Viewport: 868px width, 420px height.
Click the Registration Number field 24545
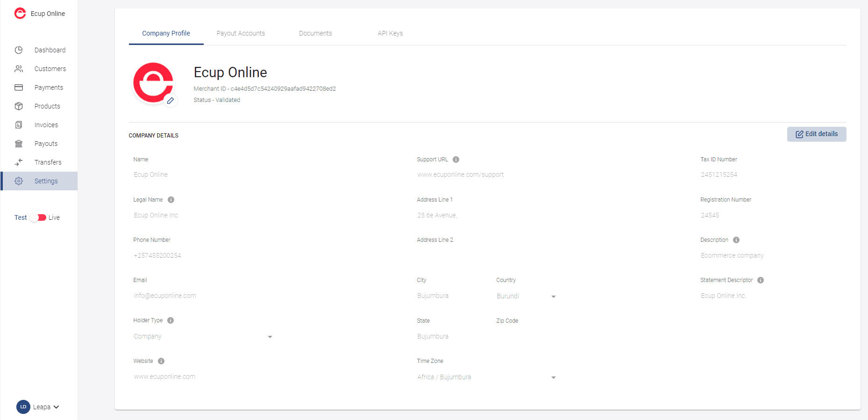point(770,215)
